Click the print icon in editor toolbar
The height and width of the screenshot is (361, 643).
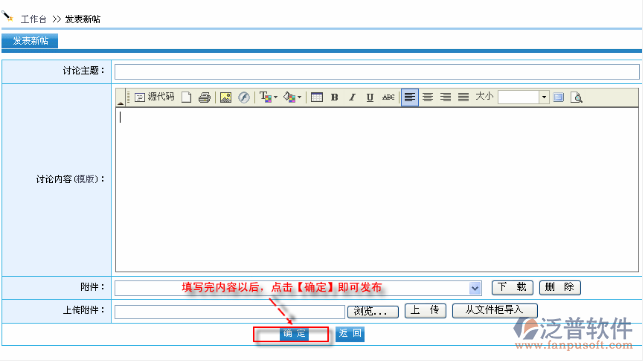pos(204,98)
